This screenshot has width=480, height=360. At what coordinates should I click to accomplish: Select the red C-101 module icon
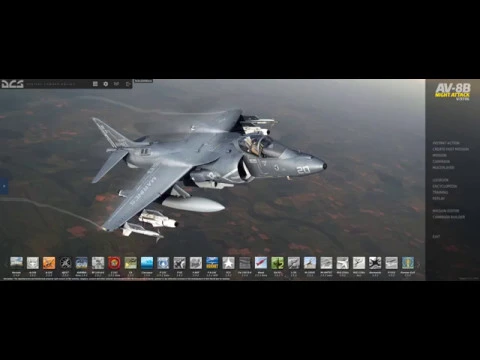114,263
